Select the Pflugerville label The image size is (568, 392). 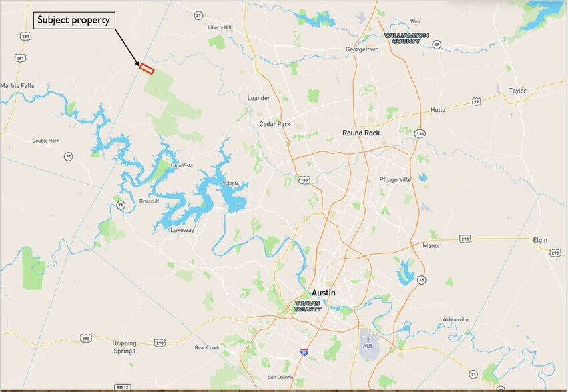[x=395, y=179]
